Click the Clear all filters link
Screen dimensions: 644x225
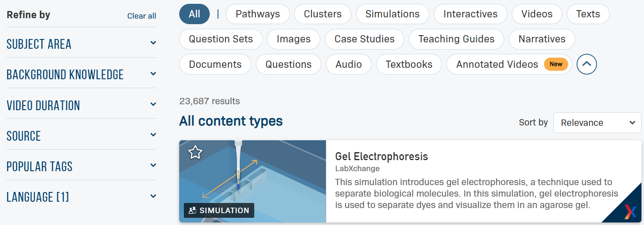[142, 16]
